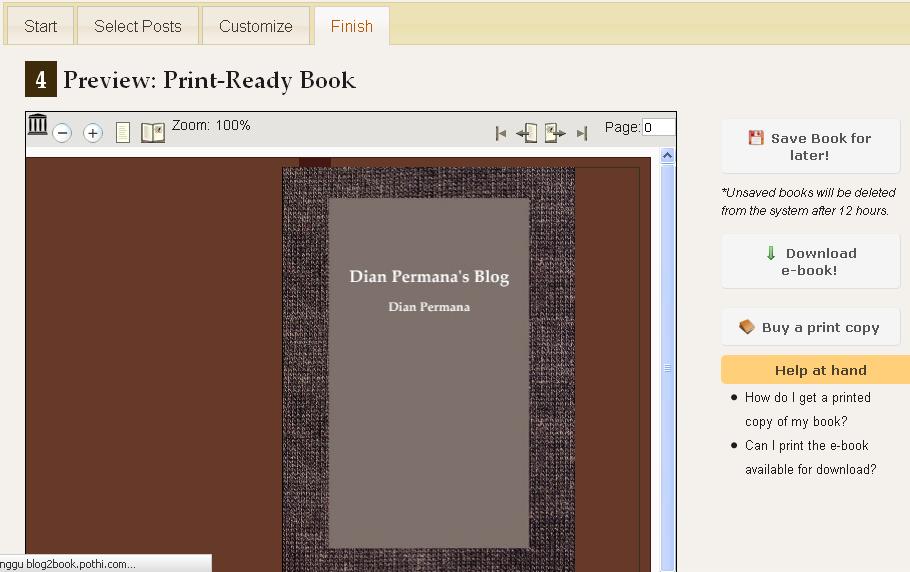910x572 pixels.
Task: Click the 'Help at hand' heading
Action: (820, 370)
